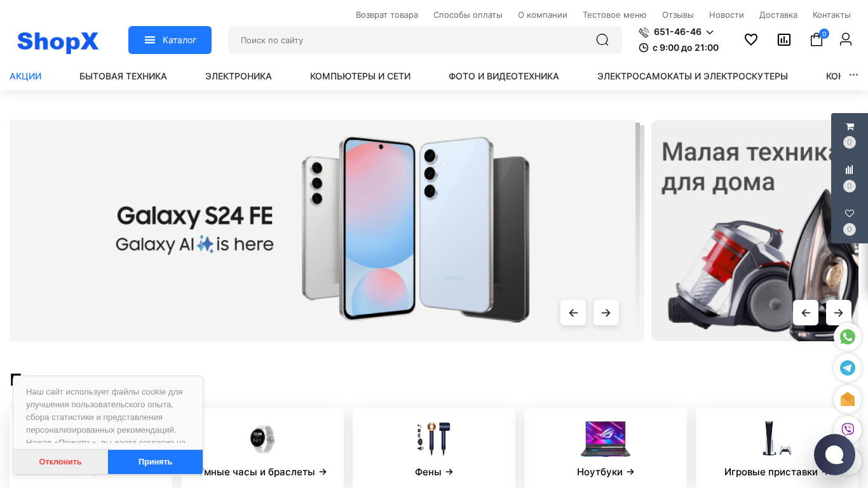The width and height of the screenshot is (868, 488).
Task: Open the Каталог menu button
Action: (170, 40)
